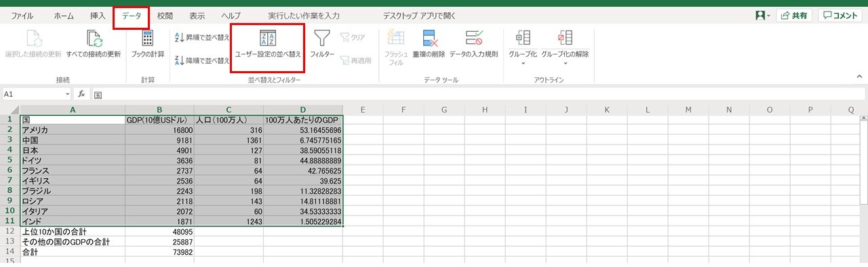Click cell containing フランス

pyautogui.click(x=73, y=170)
